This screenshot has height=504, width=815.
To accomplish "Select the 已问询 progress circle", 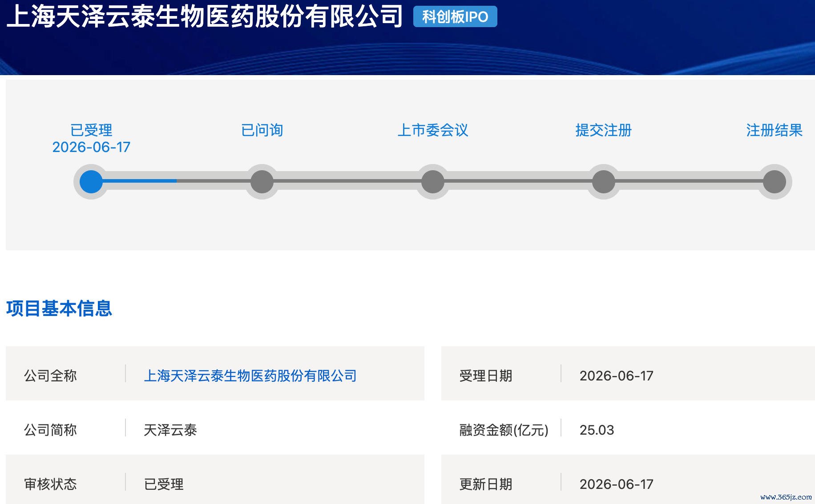I will 262,182.
